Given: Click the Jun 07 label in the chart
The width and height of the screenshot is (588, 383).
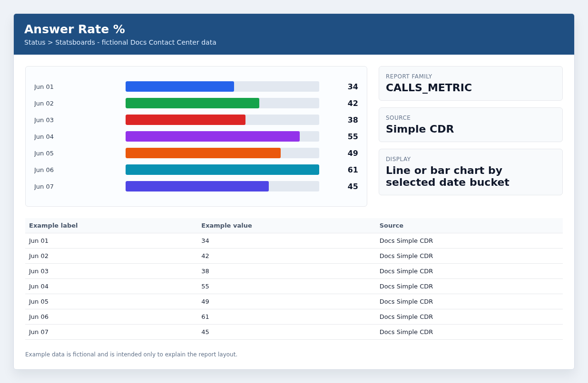Looking at the screenshot, I should 44,186.
